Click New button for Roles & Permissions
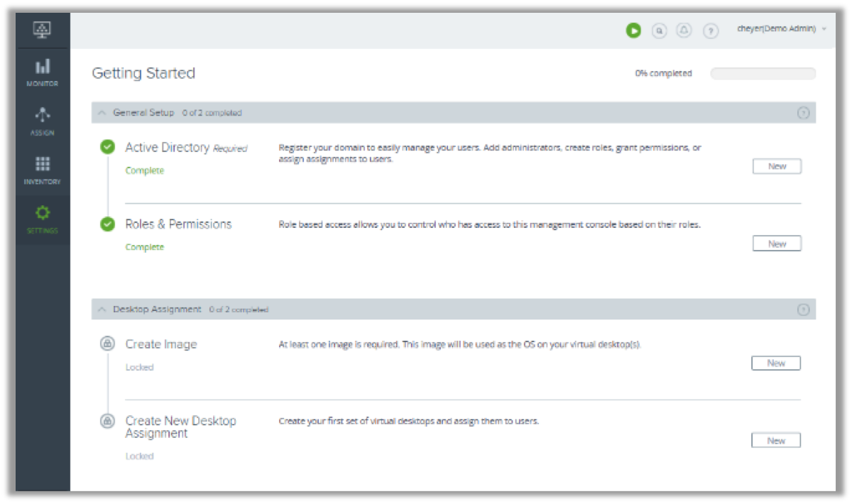This screenshot has width=852, height=504. (x=777, y=243)
